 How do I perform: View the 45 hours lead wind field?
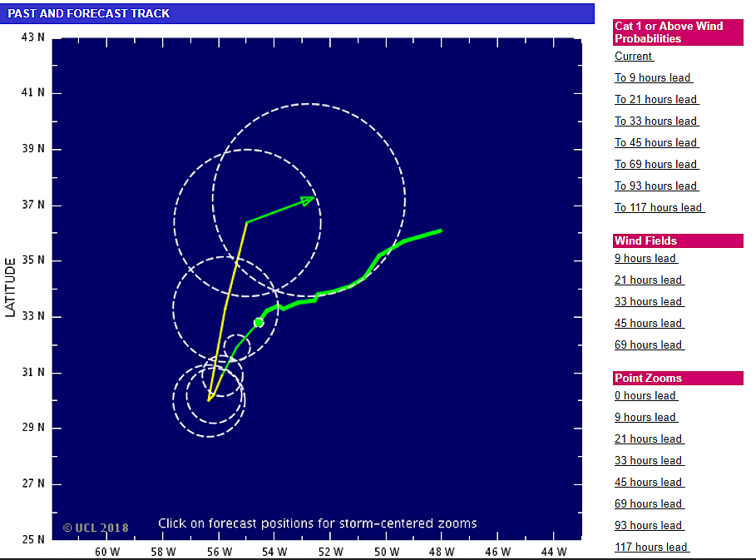(x=649, y=324)
